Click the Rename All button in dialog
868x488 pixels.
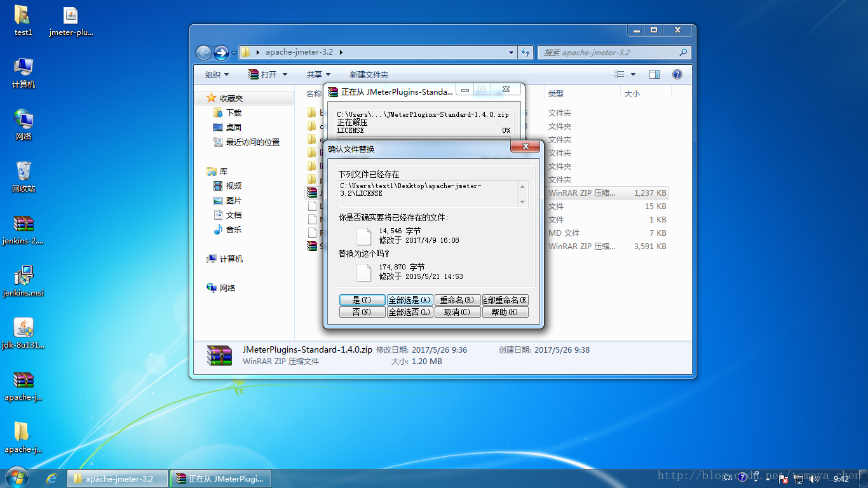pos(506,300)
